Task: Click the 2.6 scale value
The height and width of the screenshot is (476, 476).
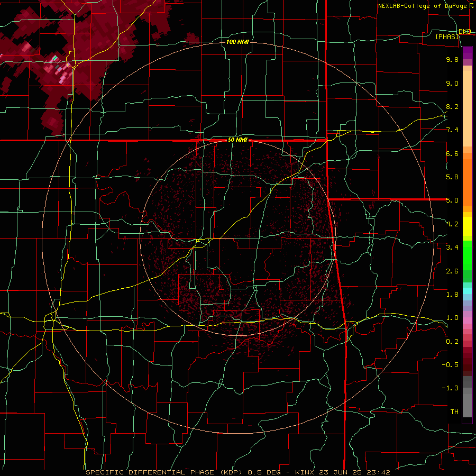Action: (x=452, y=271)
